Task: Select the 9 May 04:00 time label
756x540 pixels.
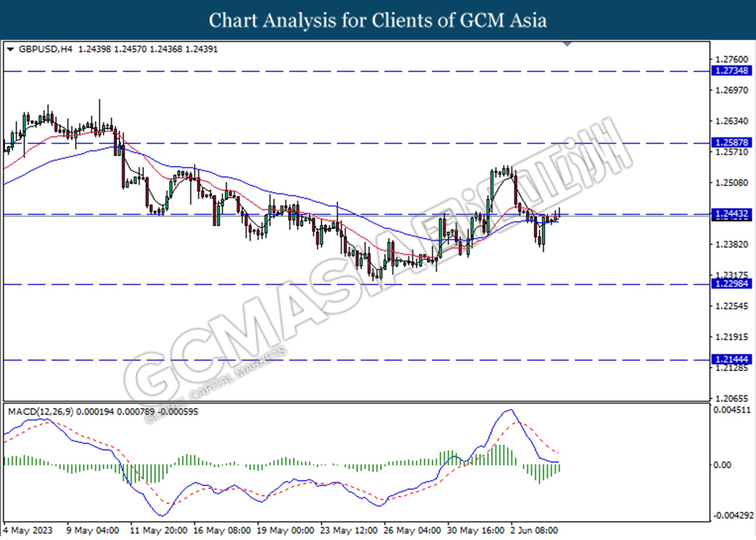Action: (x=93, y=531)
